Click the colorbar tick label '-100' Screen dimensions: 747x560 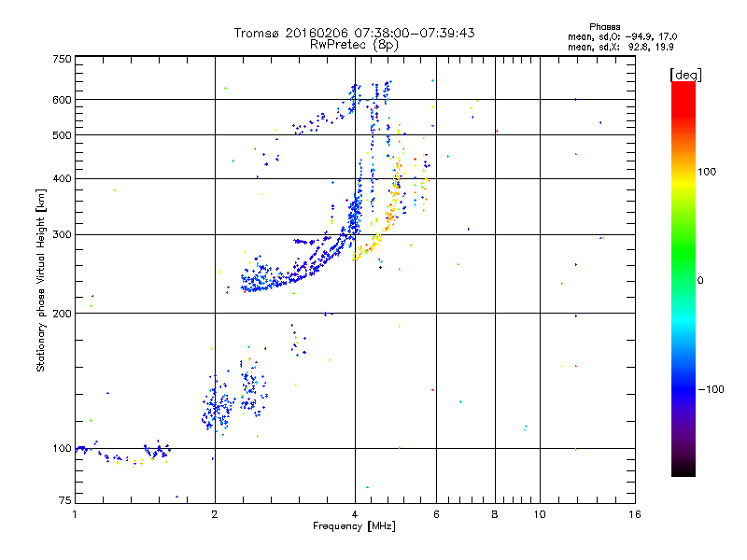point(712,389)
